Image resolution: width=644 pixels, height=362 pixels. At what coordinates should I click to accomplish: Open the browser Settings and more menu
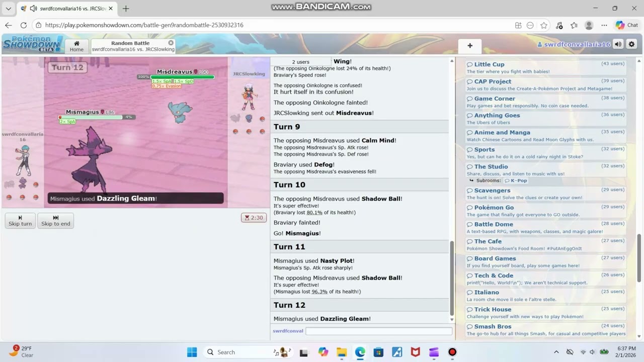pyautogui.click(x=604, y=25)
